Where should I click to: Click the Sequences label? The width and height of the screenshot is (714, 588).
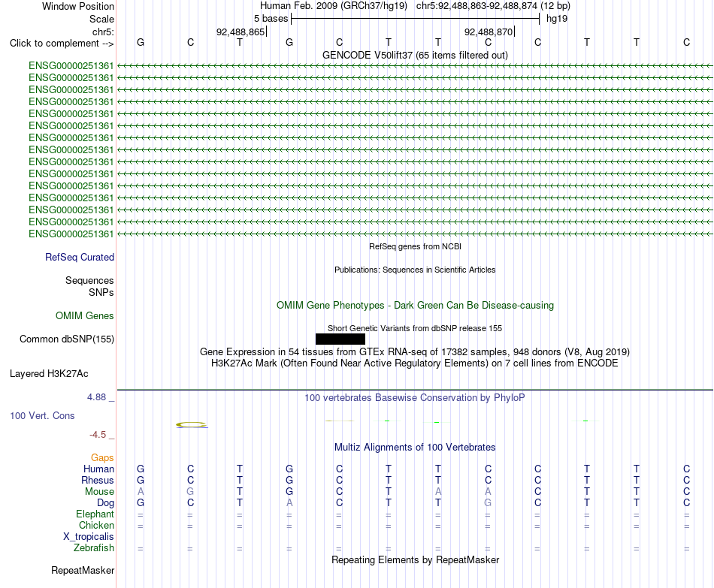(89, 280)
